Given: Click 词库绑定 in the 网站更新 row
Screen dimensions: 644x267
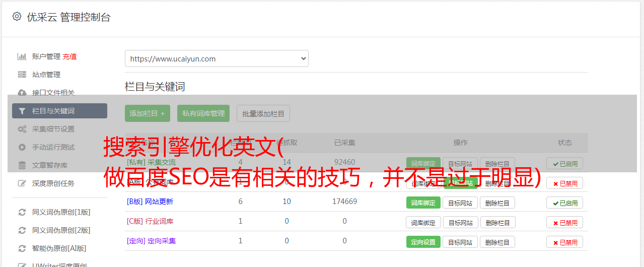Looking at the screenshot, I should tap(423, 203).
